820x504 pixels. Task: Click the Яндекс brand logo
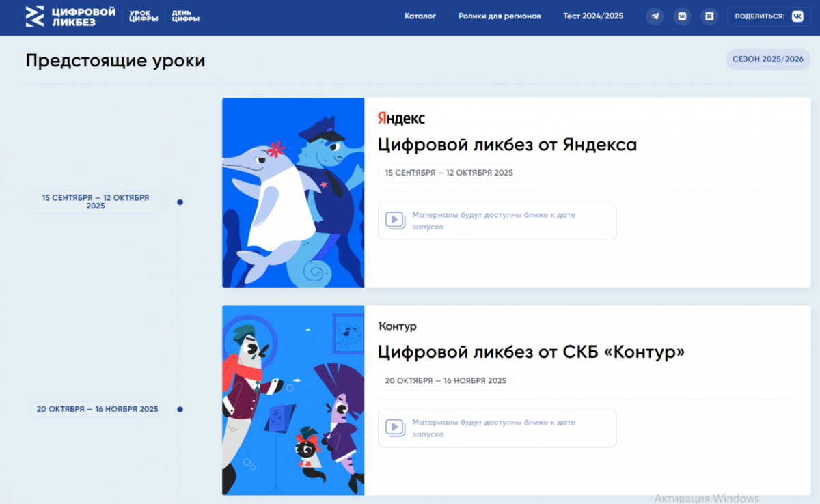pyautogui.click(x=401, y=119)
